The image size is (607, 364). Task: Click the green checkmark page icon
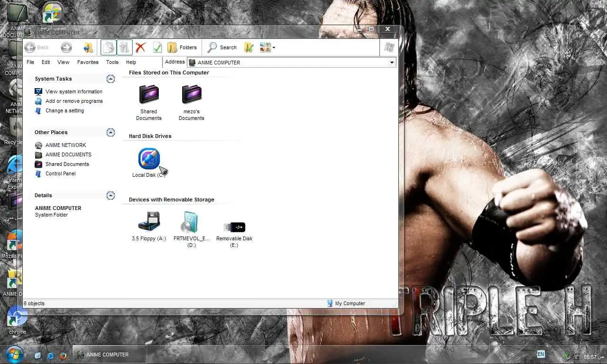[x=157, y=47]
